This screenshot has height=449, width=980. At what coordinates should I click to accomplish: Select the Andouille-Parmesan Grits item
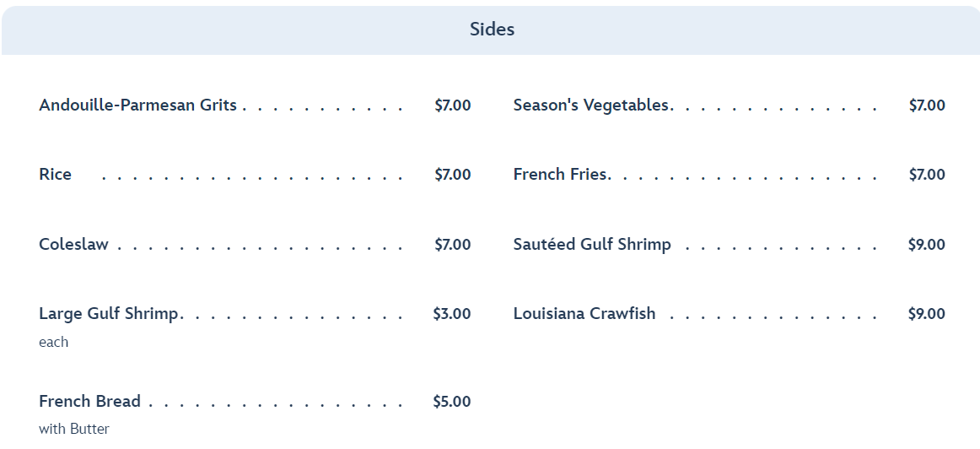point(137,105)
